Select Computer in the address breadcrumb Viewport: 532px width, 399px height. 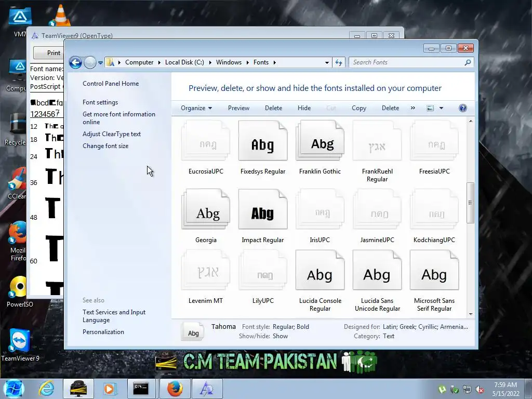coord(139,62)
